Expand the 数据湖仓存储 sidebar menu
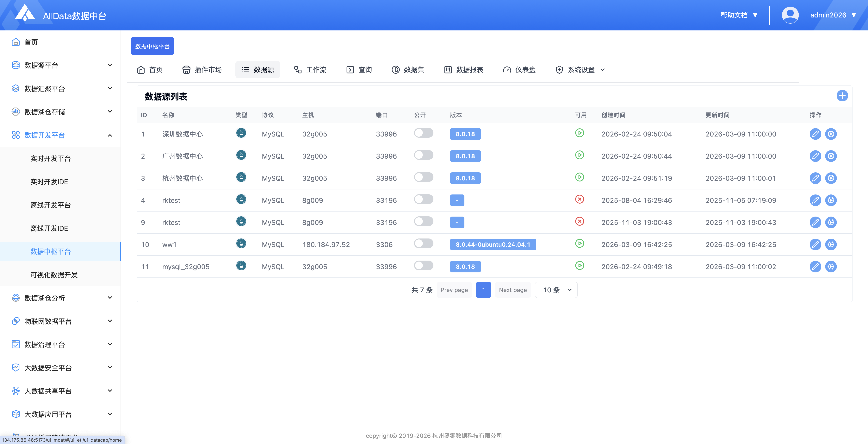The width and height of the screenshot is (868, 444). 60,112
